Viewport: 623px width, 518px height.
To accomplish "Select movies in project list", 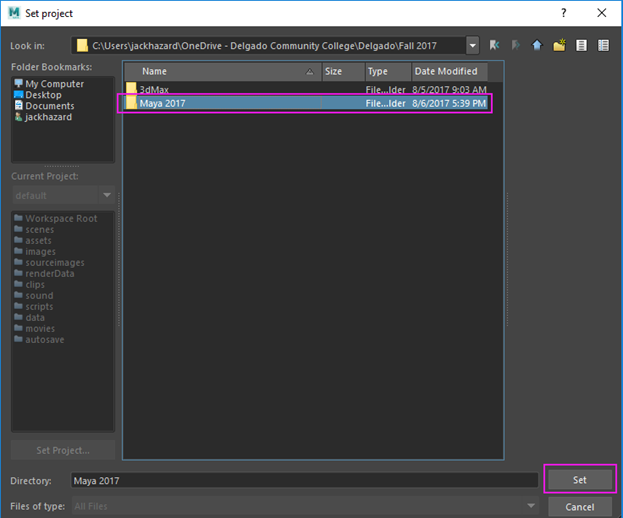I will pyautogui.click(x=40, y=329).
